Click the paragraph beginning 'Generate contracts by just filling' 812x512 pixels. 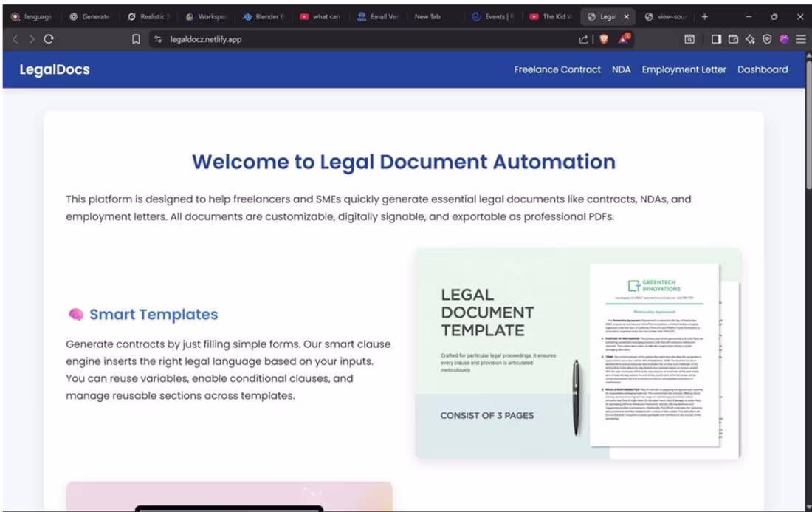click(x=228, y=369)
